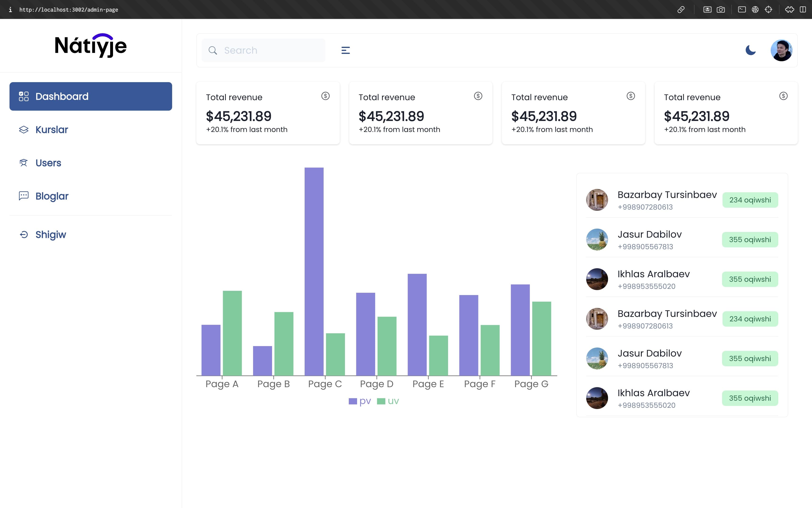Click first Bazarbay Tursinbaev avatar thumbnail
Image resolution: width=812 pixels, height=508 pixels.
(x=597, y=200)
